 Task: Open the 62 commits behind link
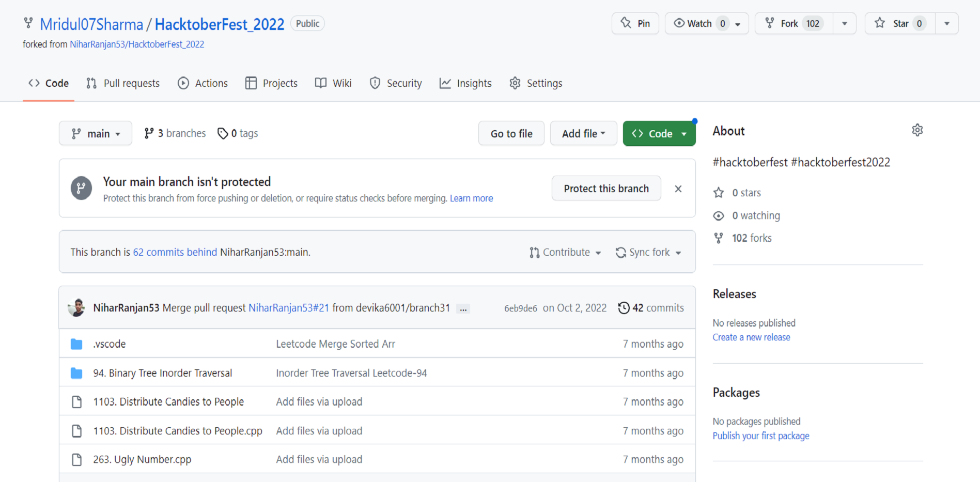(175, 252)
